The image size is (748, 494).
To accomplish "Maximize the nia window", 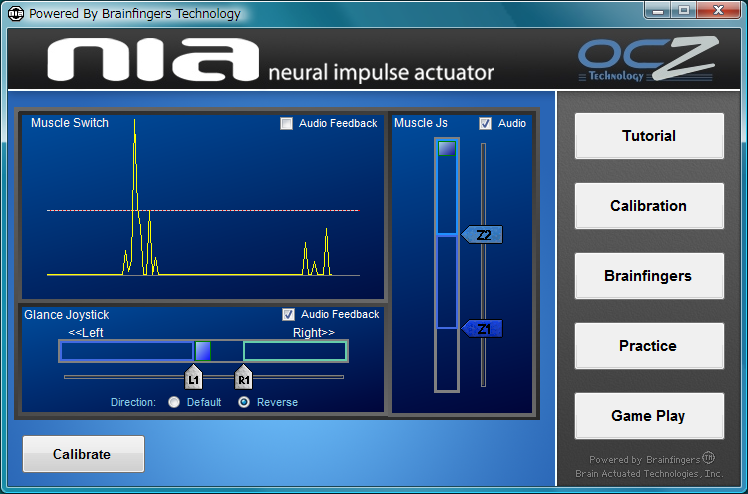I will (x=684, y=10).
